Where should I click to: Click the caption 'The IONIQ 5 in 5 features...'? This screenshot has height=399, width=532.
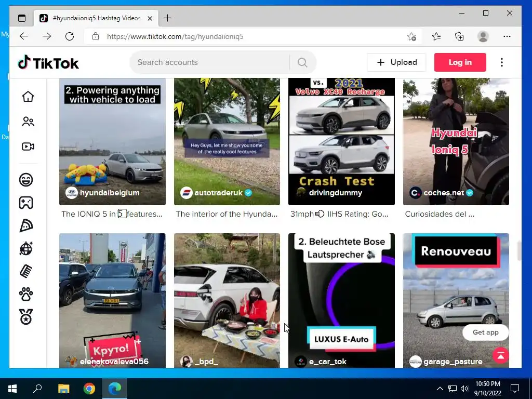(x=112, y=214)
